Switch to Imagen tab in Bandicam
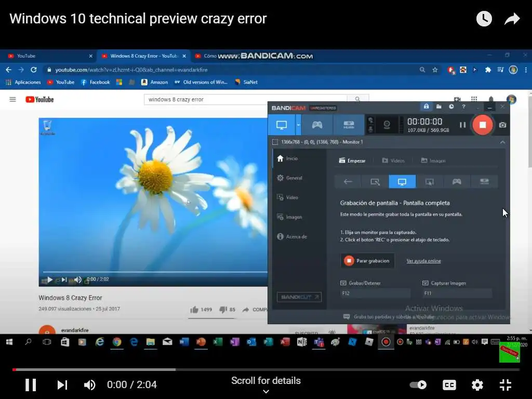The height and width of the screenshot is (399, 532). point(433,161)
